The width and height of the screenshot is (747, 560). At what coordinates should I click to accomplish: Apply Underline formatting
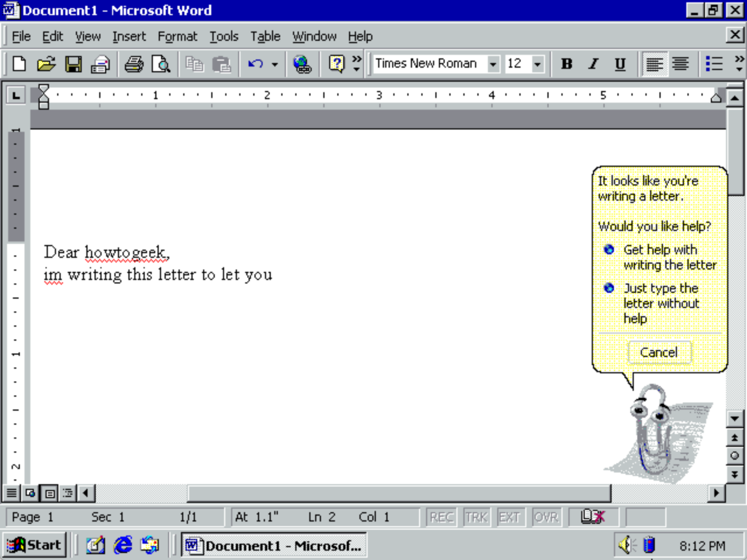[x=620, y=64]
